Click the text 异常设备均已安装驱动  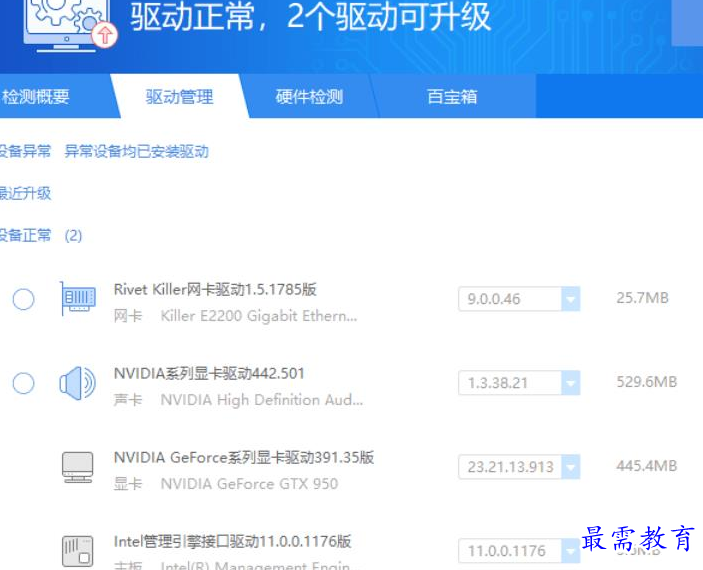click(136, 151)
